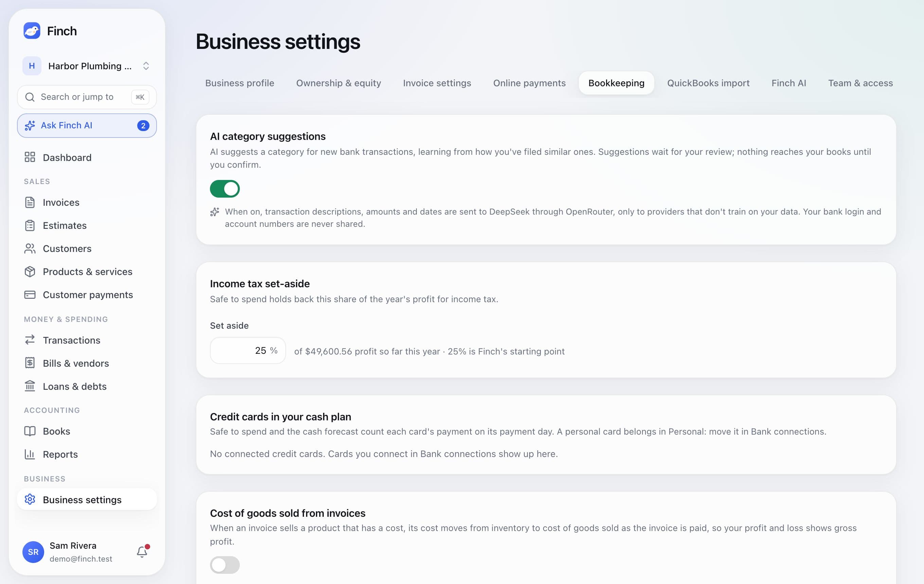Click the Transactions arrows icon

(30, 340)
